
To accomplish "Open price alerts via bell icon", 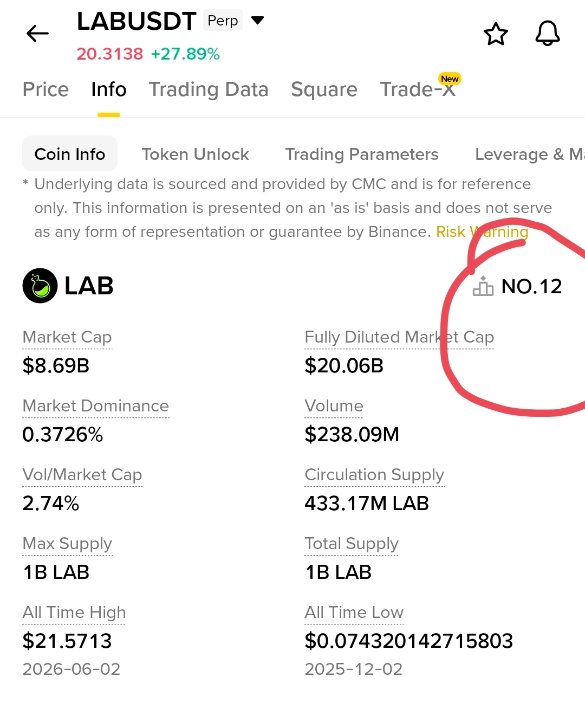I will point(548,34).
